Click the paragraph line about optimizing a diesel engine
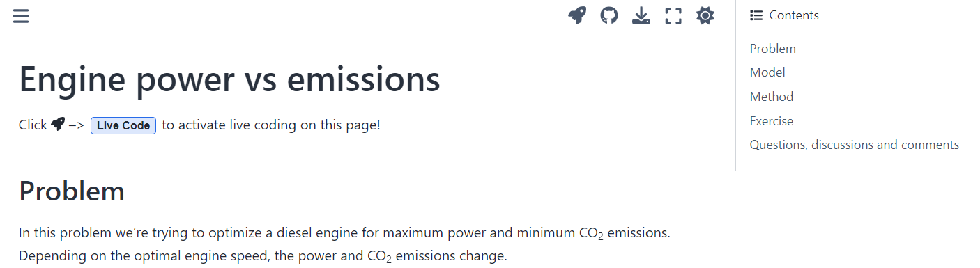The height and width of the screenshot is (268, 980). pyautogui.click(x=344, y=232)
